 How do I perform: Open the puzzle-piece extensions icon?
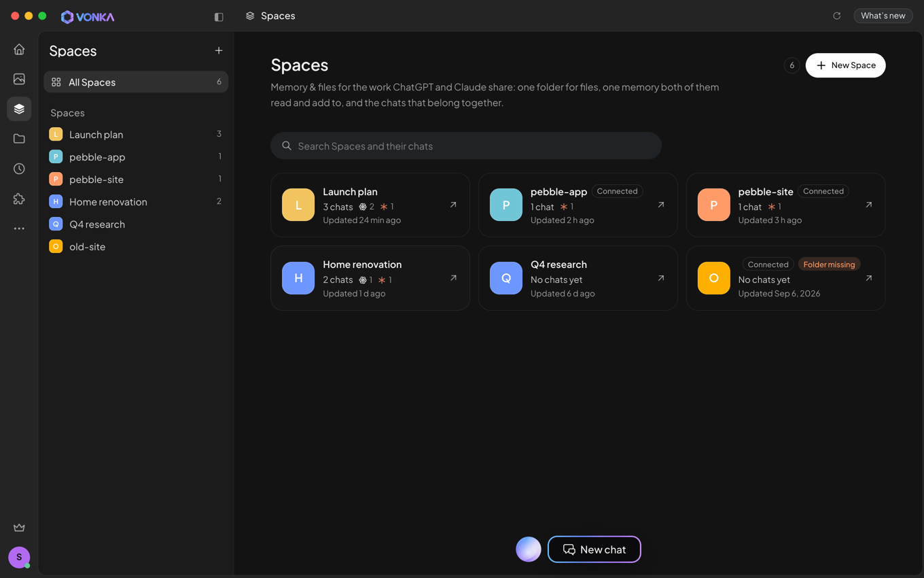coord(19,199)
